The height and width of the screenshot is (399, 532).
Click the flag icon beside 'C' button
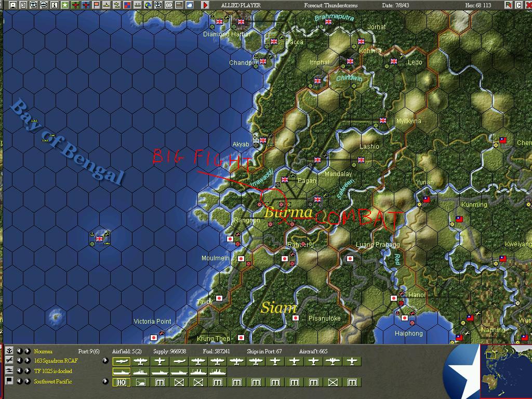(508, 5)
